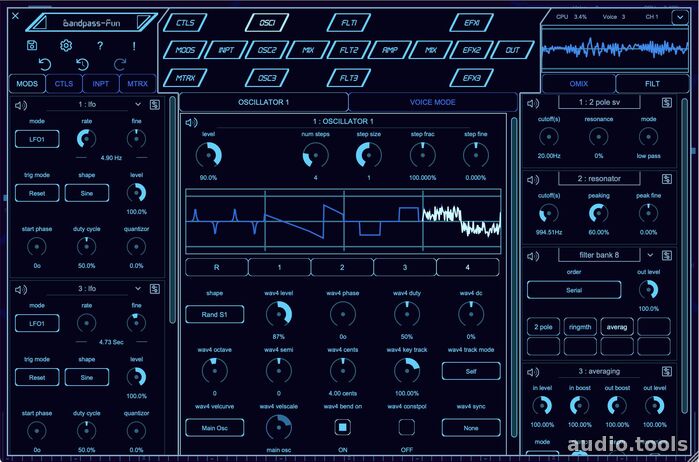Viewport: 699px width, 462px height.
Task: Click the undo arrow icon
Action: [x=45, y=65]
